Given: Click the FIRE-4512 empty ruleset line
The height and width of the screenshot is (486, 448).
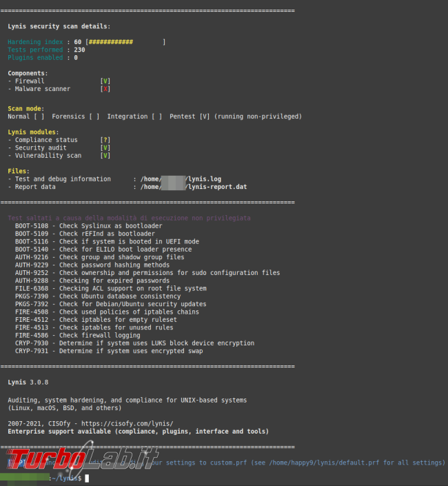Looking at the screenshot, I should tap(96, 320).
